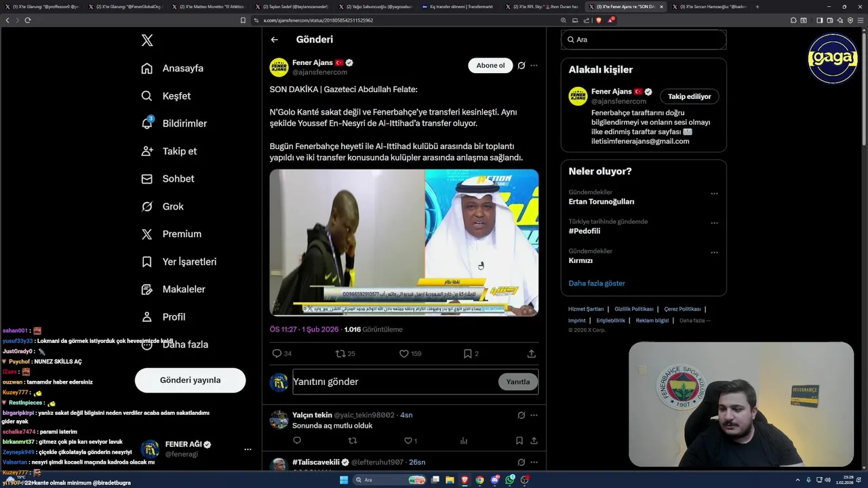This screenshot has width=868, height=488.
Task: View analytics on Yalçın tekin's reply
Action: pos(464,441)
